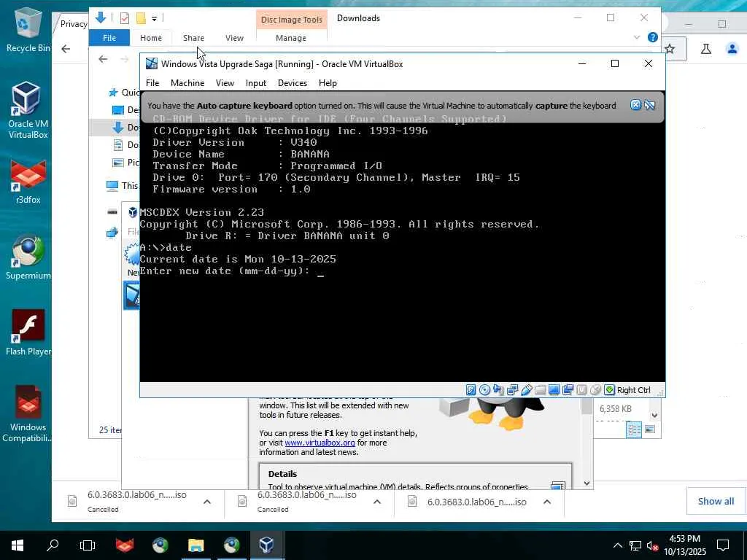Image resolution: width=747 pixels, height=560 pixels.
Task: Click the New folder icon in Explorer title bar
Action: click(141, 18)
